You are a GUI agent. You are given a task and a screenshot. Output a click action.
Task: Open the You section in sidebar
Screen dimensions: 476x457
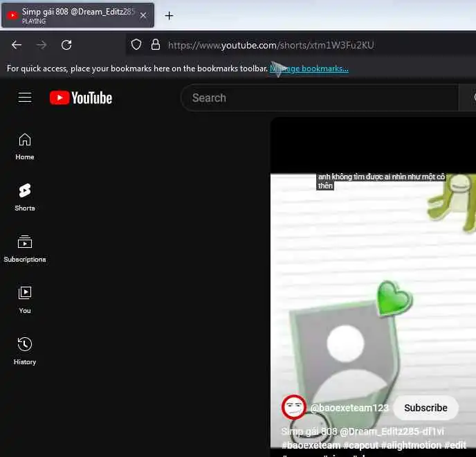[25, 301]
